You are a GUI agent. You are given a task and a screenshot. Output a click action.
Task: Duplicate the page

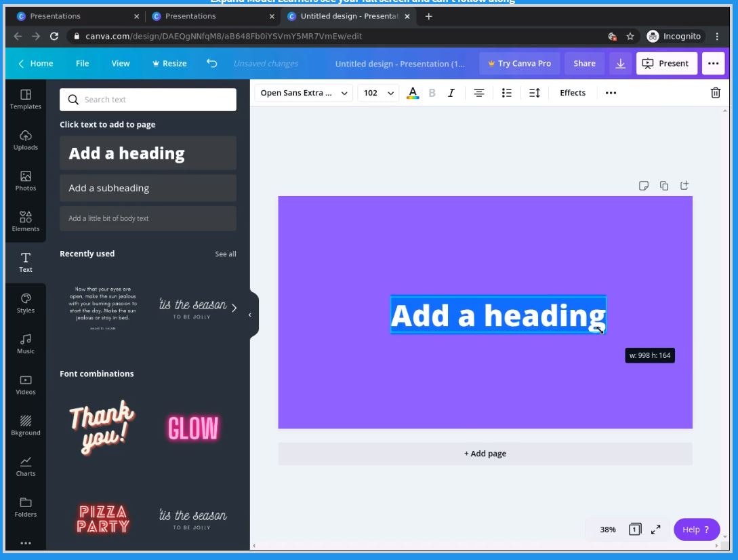click(x=663, y=186)
